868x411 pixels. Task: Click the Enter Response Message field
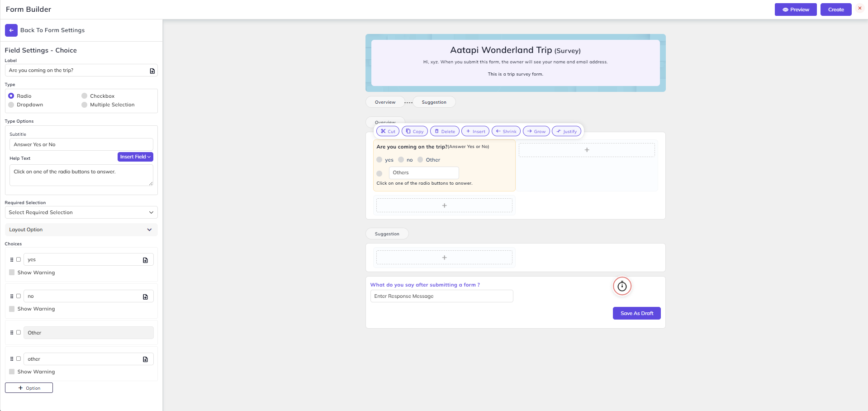[442, 296]
